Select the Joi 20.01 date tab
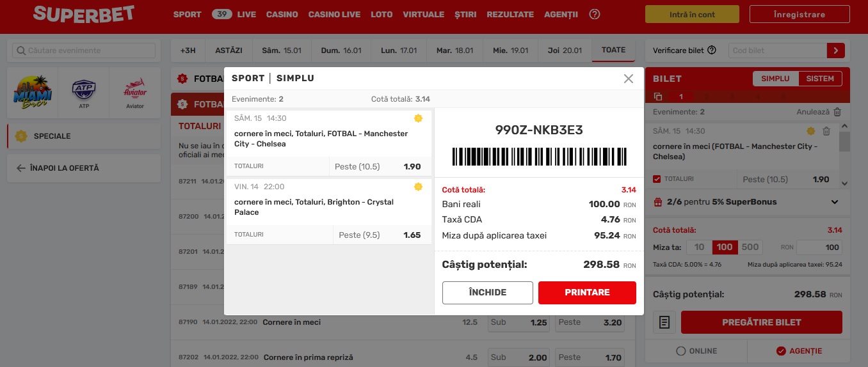The width and height of the screenshot is (868, 367). (x=565, y=50)
